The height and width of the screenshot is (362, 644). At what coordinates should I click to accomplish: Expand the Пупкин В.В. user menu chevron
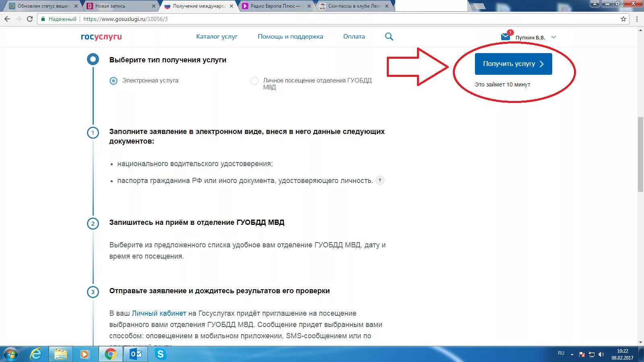pos(553,37)
